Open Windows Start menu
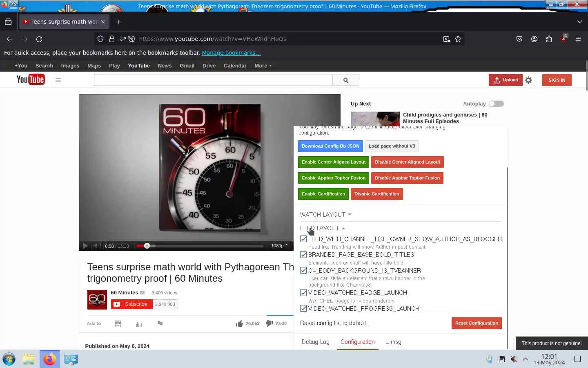This screenshot has width=588, height=368. click(x=9, y=359)
